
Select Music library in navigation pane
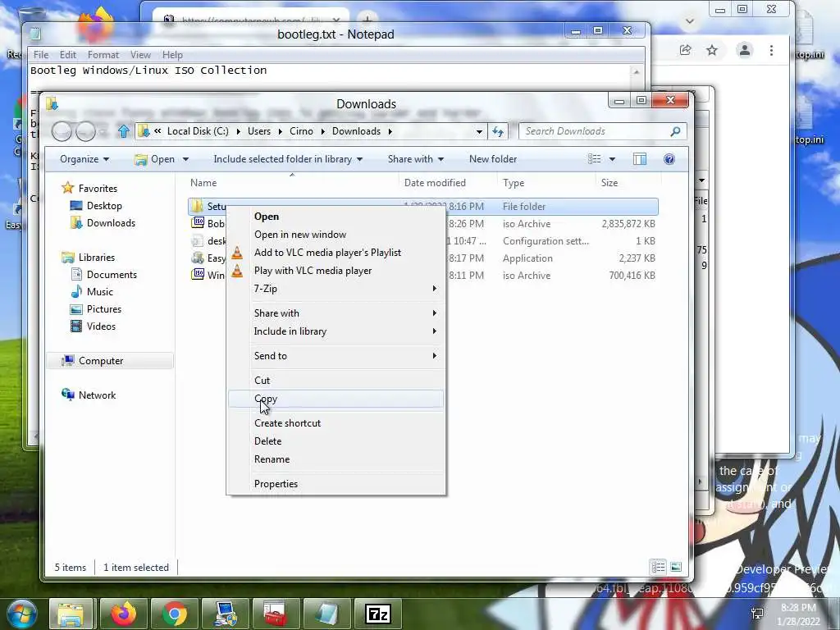pyautogui.click(x=99, y=292)
